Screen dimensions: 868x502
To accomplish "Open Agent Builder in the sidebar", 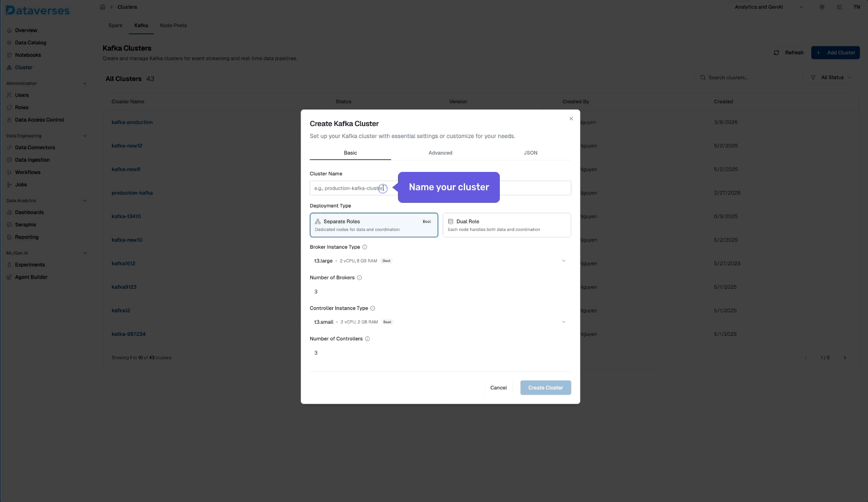I will pyautogui.click(x=31, y=277).
